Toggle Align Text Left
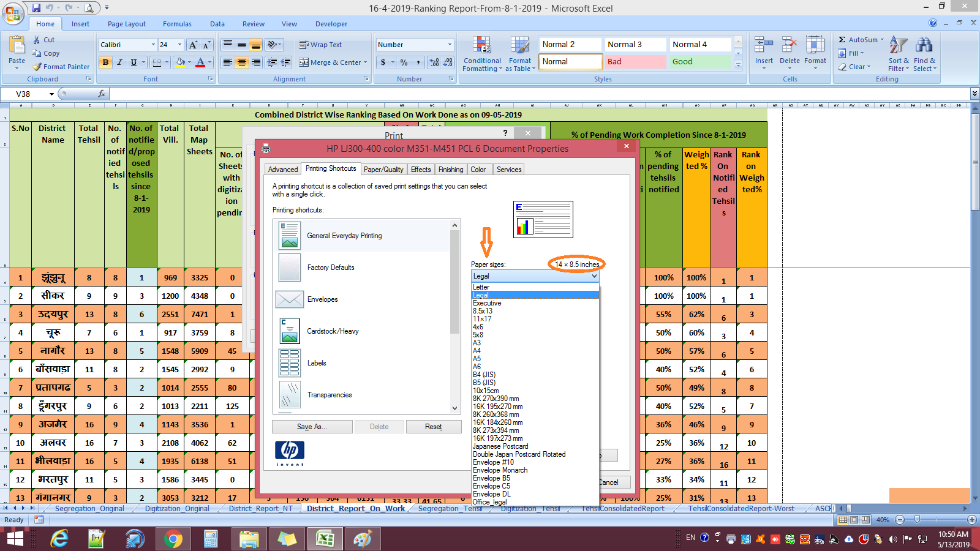980x551 pixels. tap(228, 62)
